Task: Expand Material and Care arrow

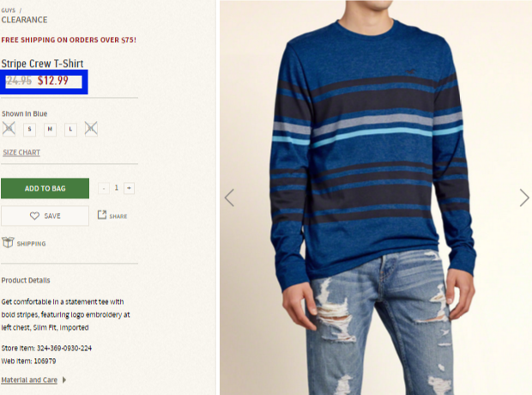Action: (x=64, y=380)
